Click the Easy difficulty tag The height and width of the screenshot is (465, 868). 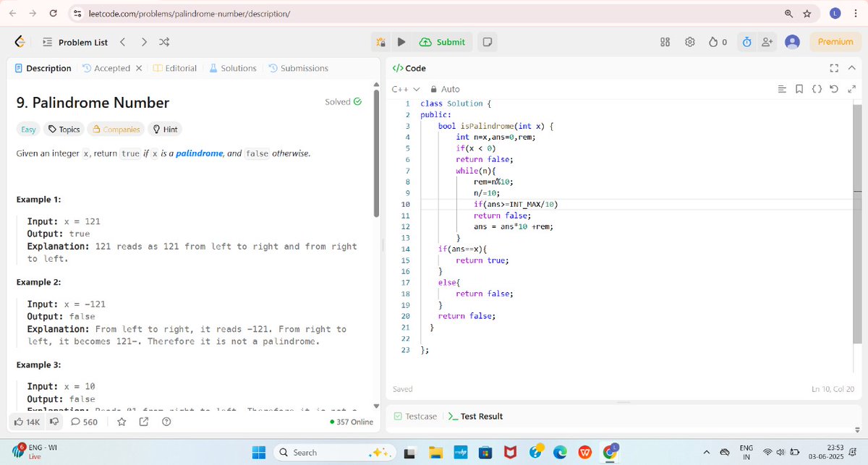tap(28, 129)
